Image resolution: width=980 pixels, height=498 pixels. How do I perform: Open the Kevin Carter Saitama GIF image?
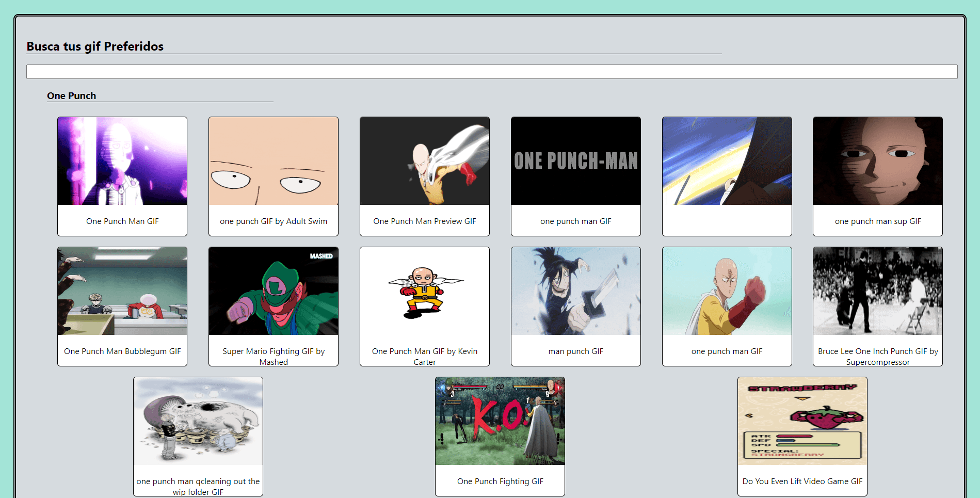[x=425, y=291]
